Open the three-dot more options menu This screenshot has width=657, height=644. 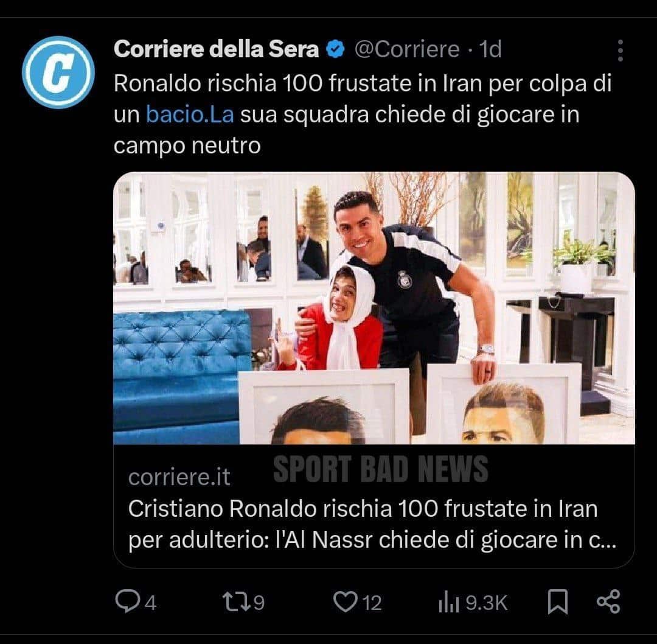(x=620, y=51)
